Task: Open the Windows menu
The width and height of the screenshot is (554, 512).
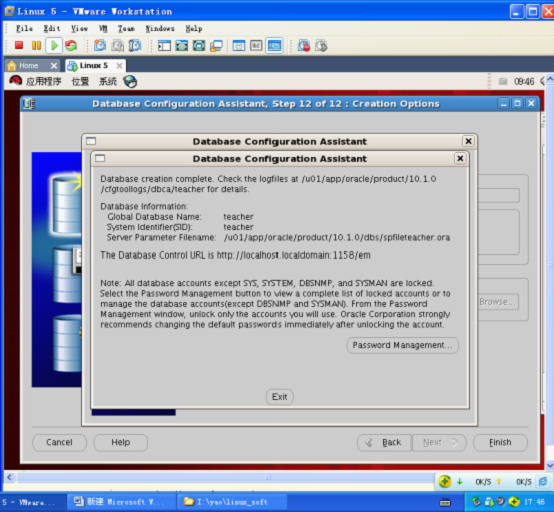Action: click(160, 29)
